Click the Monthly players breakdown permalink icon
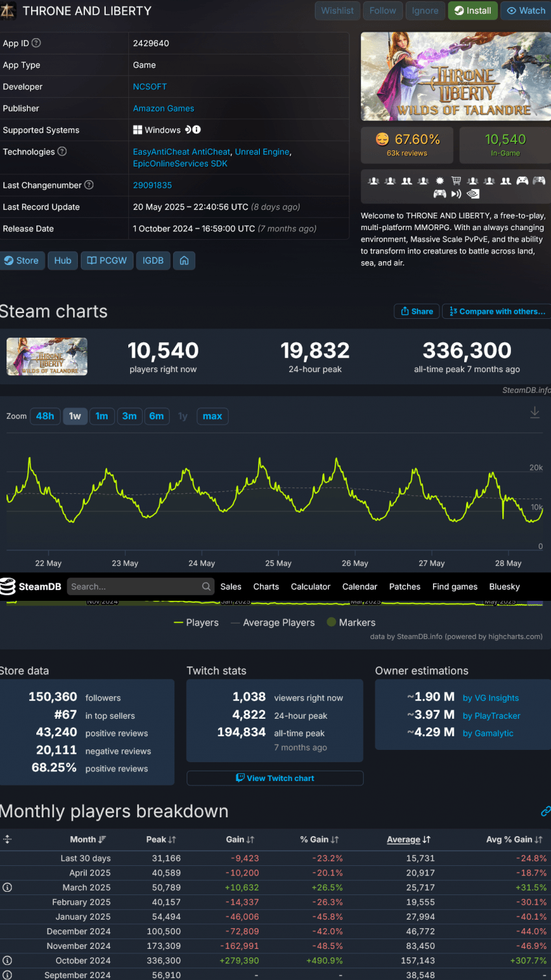 [546, 811]
